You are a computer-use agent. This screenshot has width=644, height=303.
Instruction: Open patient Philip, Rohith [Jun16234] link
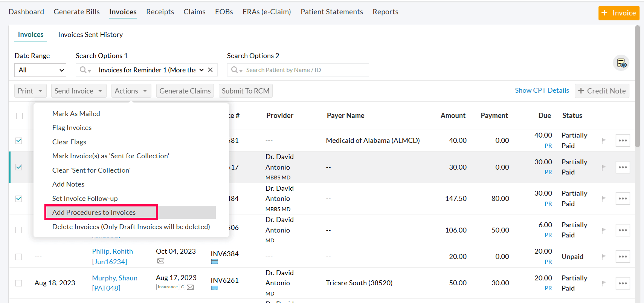pos(112,257)
